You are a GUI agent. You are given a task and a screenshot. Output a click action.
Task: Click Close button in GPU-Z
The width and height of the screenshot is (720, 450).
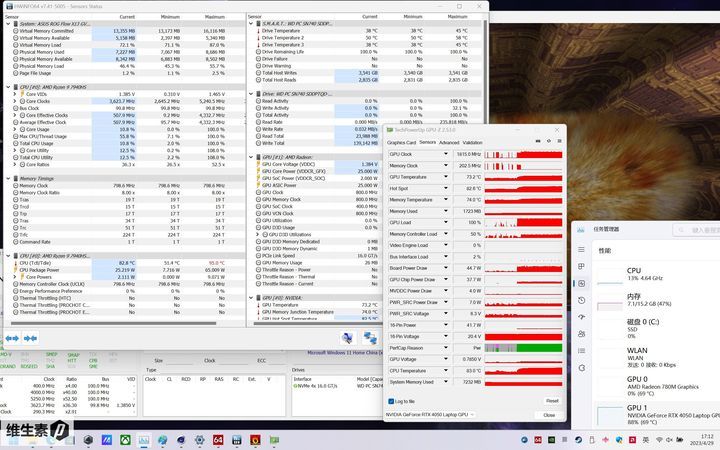pyautogui.click(x=549, y=415)
